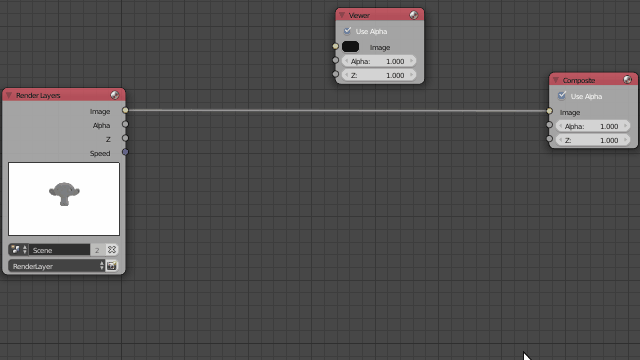Click Viewer node Z input socket
The height and width of the screenshot is (360, 640).
[x=336, y=74]
